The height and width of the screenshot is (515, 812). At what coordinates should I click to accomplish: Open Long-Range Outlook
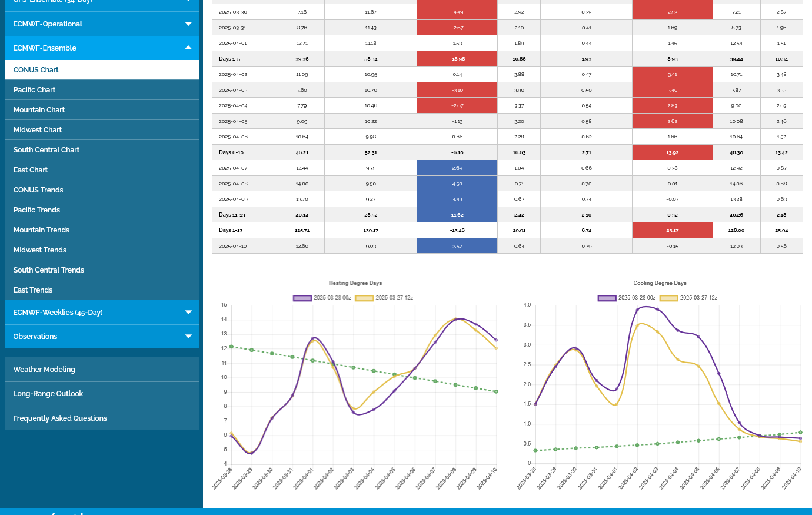48,394
